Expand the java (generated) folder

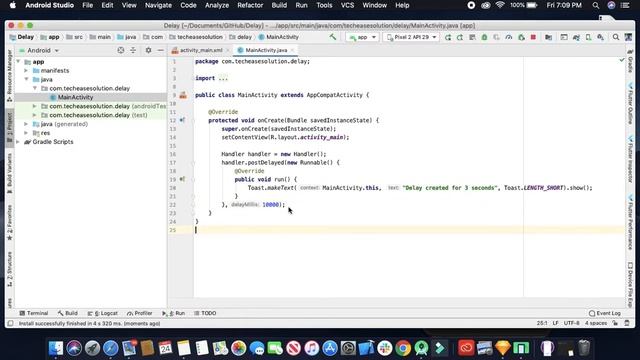[26, 124]
